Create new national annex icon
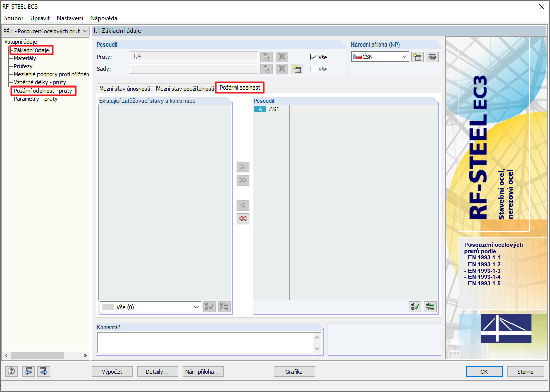 (417, 57)
